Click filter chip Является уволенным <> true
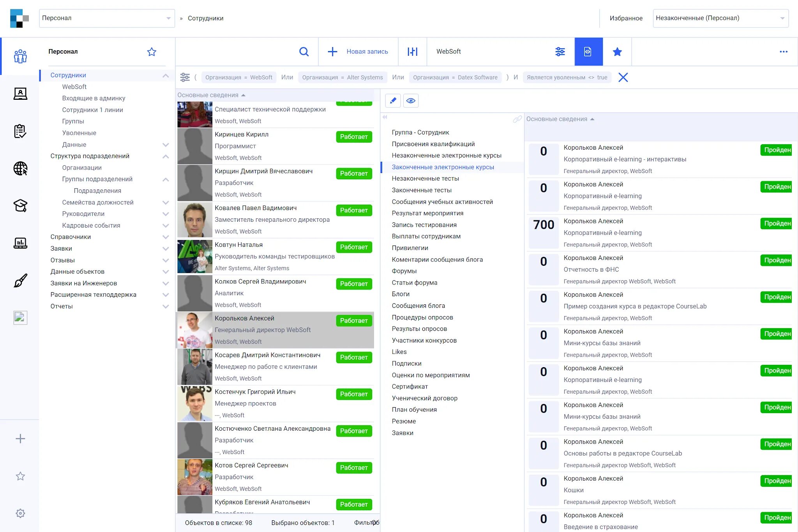This screenshot has height=532, width=798. click(x=567, y=77)
